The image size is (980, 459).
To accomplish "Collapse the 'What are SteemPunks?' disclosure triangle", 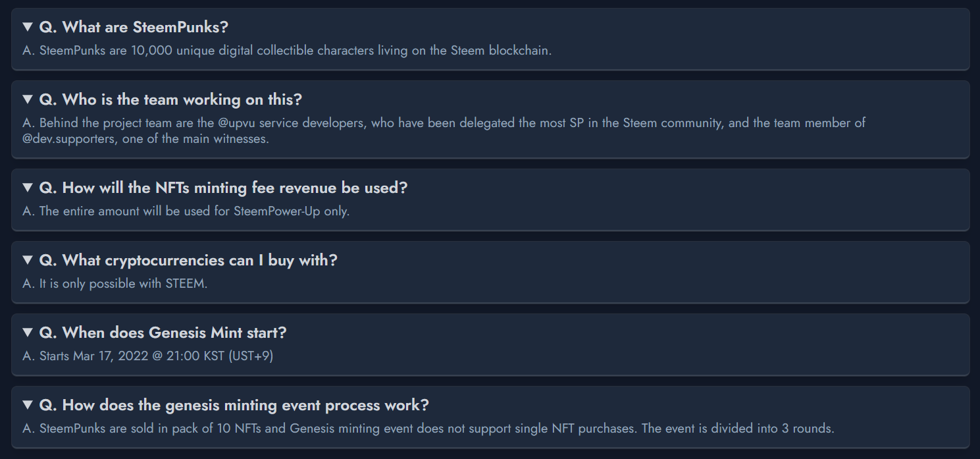I will click(x=28, y=27).
